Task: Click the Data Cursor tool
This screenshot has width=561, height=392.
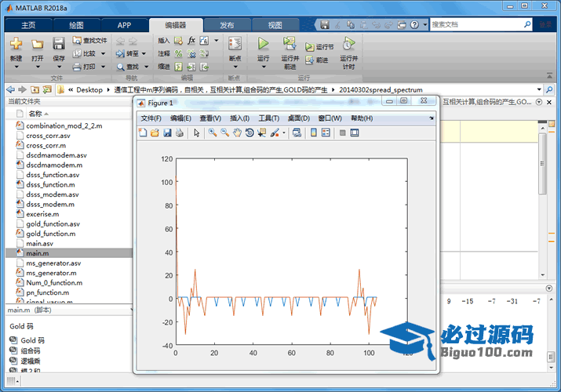Action: click(261, 133)
